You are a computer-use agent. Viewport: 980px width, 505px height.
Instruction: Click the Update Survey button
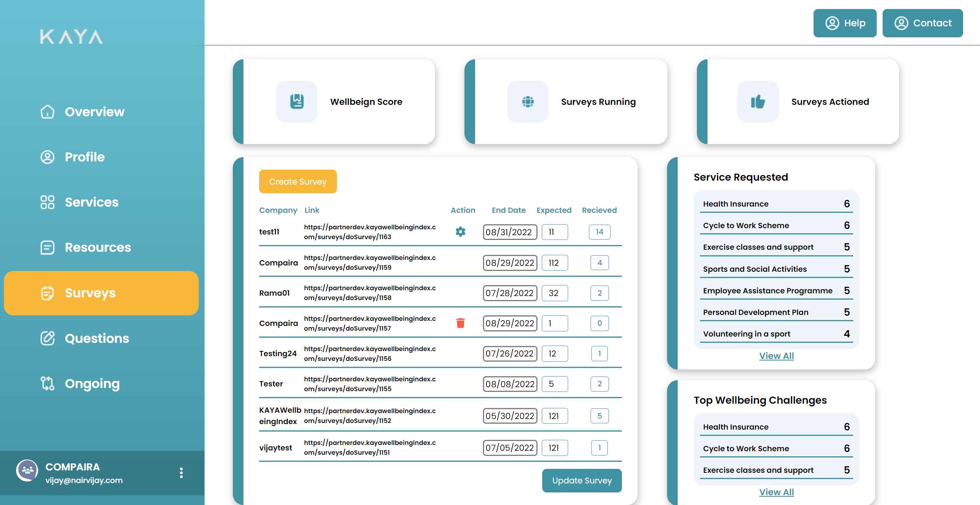pos(582,480)
